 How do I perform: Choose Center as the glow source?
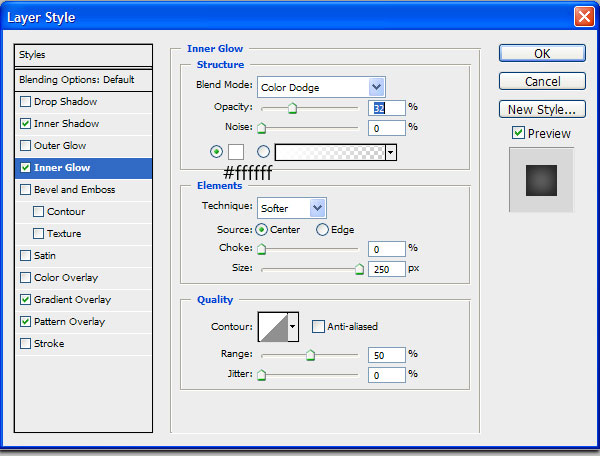261,230
